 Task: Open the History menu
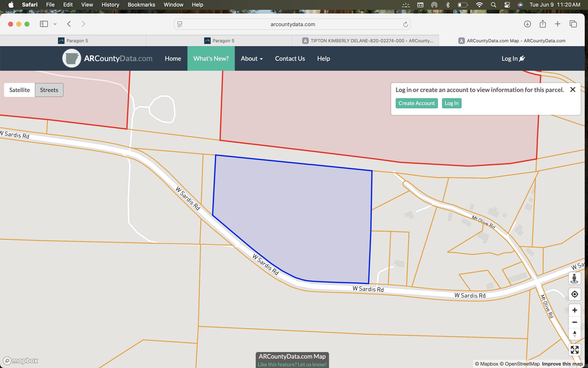click(x=110, y=5)
